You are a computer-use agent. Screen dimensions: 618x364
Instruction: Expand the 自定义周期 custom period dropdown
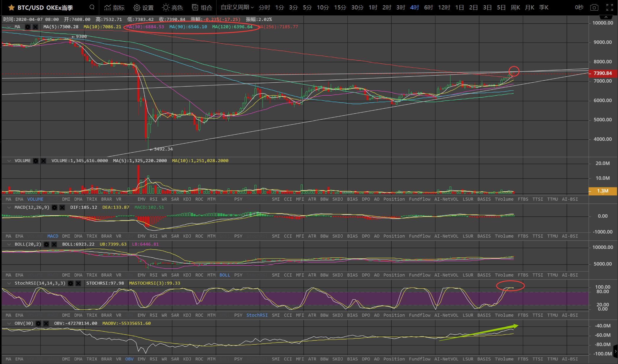pyautogui.click(x=237, y=7)
